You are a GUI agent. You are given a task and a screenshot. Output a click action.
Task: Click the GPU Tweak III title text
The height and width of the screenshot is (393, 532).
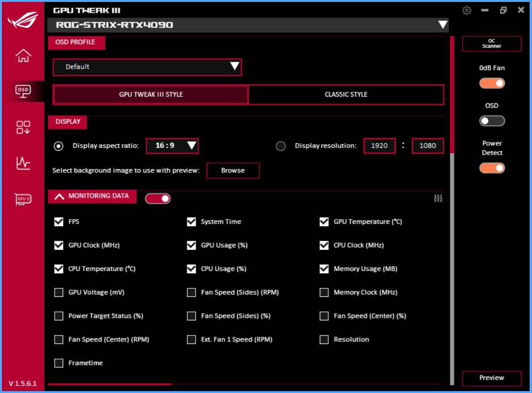(87, 10)
